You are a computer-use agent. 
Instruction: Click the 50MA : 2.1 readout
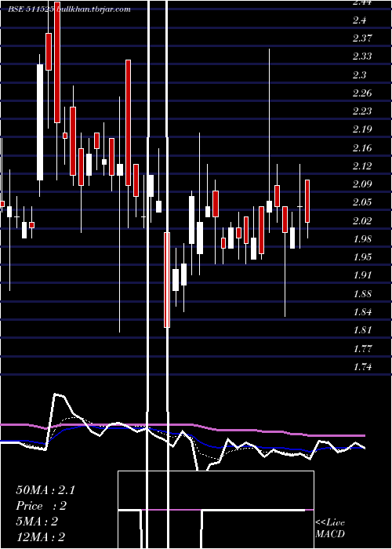[45, 490]
